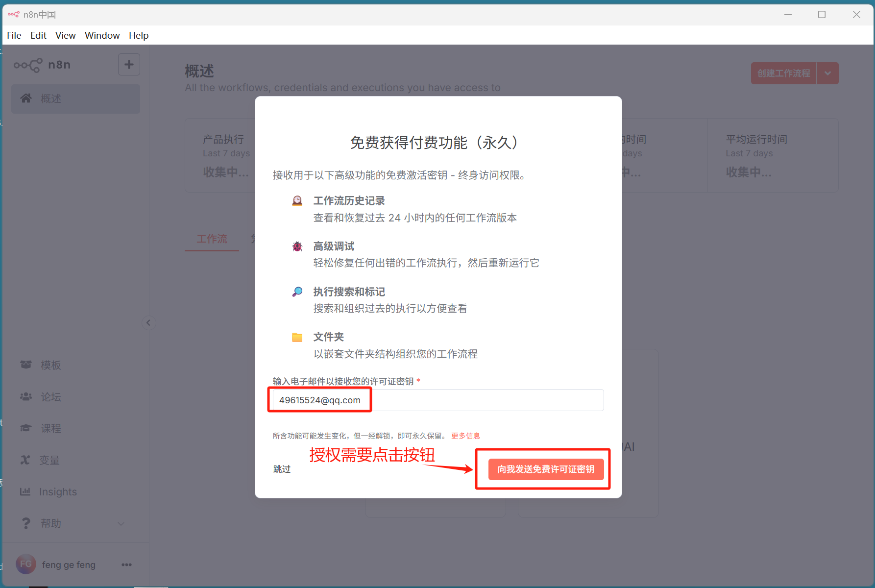Click 跳过 skip link

coord(282,469)
